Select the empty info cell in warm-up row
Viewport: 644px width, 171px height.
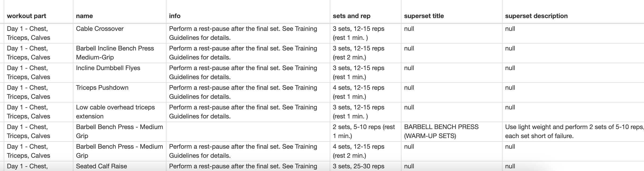point(248,132)
